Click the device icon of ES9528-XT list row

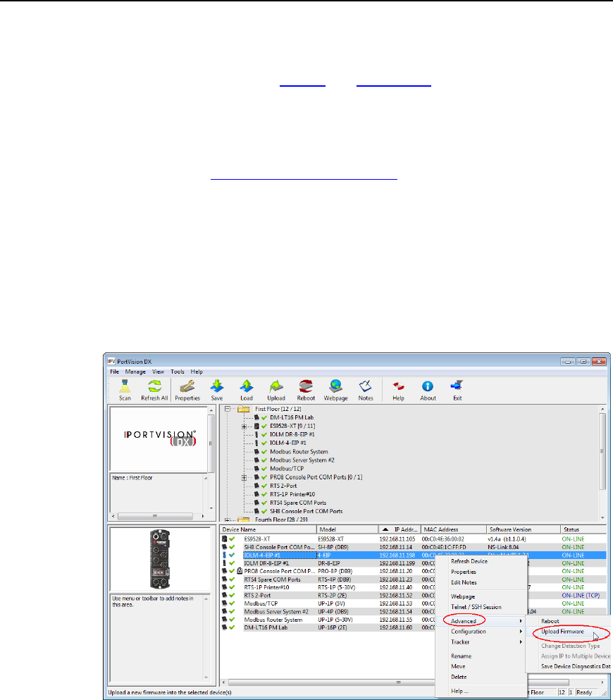pyautogui.click(x=224, y=539)
